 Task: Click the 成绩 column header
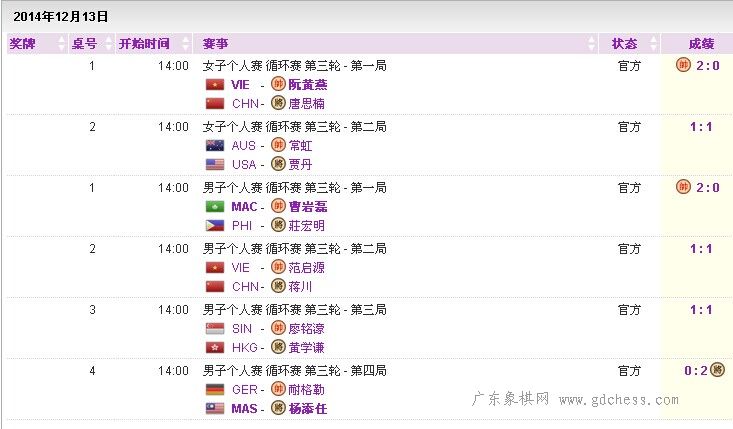click(701, 44)
